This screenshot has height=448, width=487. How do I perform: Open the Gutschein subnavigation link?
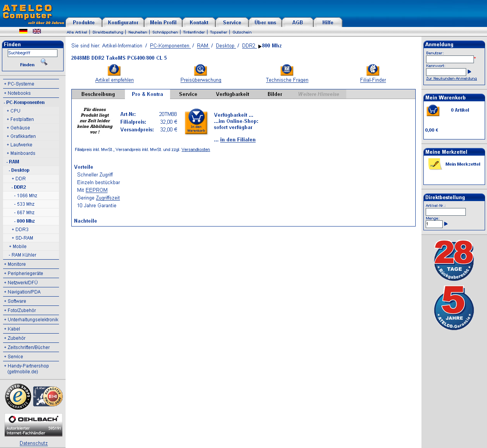click(242, 32)
